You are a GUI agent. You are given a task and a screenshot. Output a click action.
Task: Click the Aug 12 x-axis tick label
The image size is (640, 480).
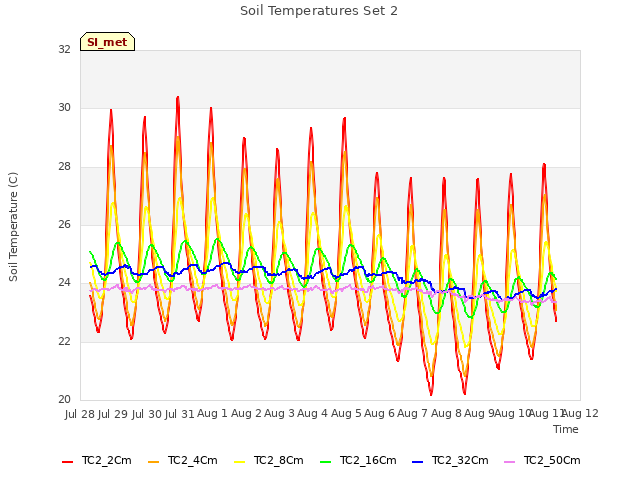580,414
